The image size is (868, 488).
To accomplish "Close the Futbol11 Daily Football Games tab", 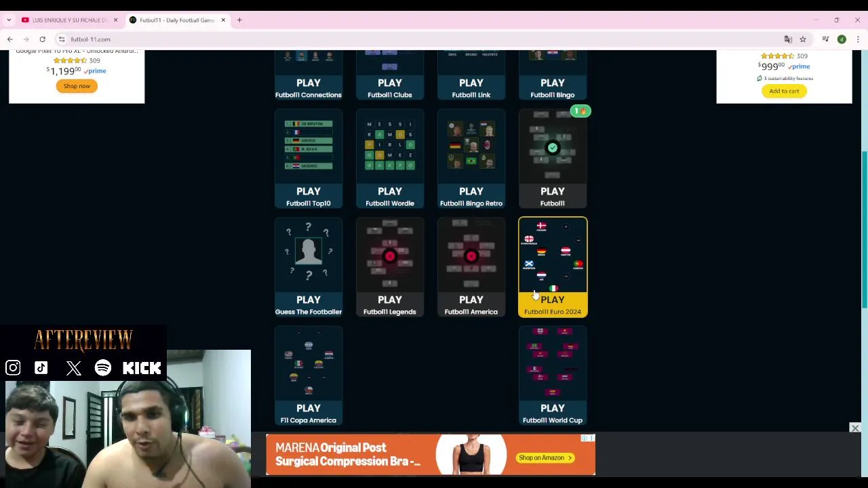I will tap(223, 20).
